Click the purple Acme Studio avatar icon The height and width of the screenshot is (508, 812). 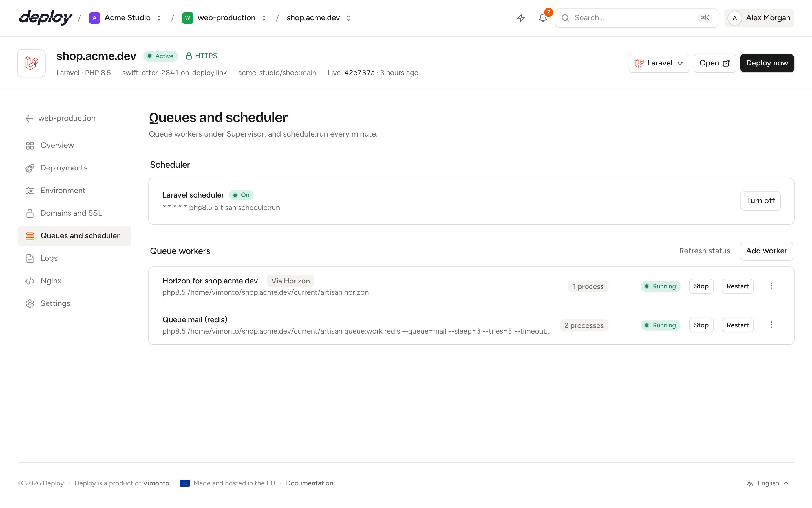95,18
